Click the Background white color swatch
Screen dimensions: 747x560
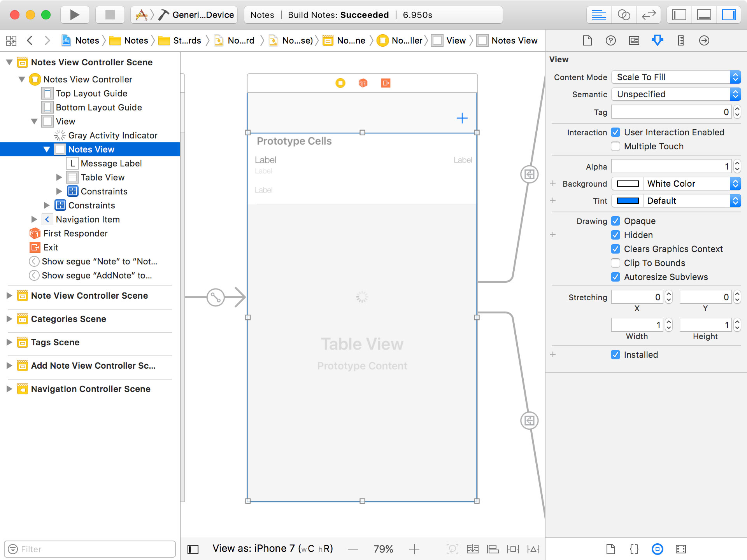point(628,184)
